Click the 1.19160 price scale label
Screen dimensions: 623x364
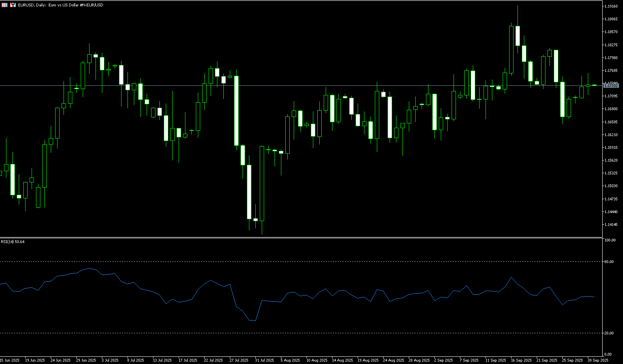[x=611, y=6]
